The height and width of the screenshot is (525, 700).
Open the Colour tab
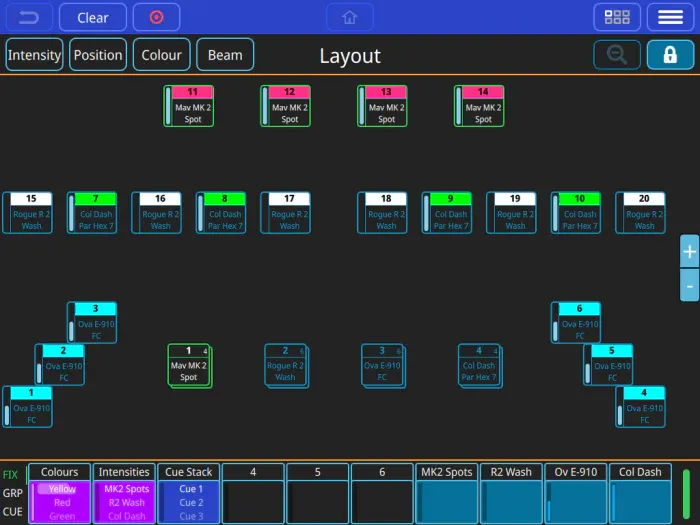pos(162,55)
